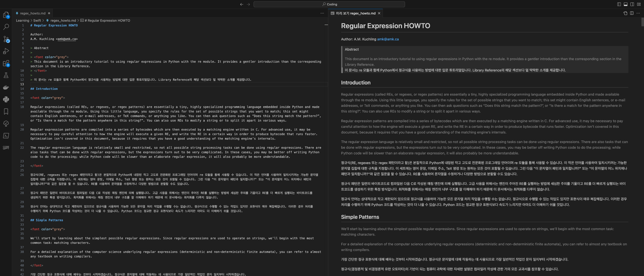Open the editor's More Actions ellipsis menu
The image size is (644, 276).
pyautogui.click(x=322, y=13)
